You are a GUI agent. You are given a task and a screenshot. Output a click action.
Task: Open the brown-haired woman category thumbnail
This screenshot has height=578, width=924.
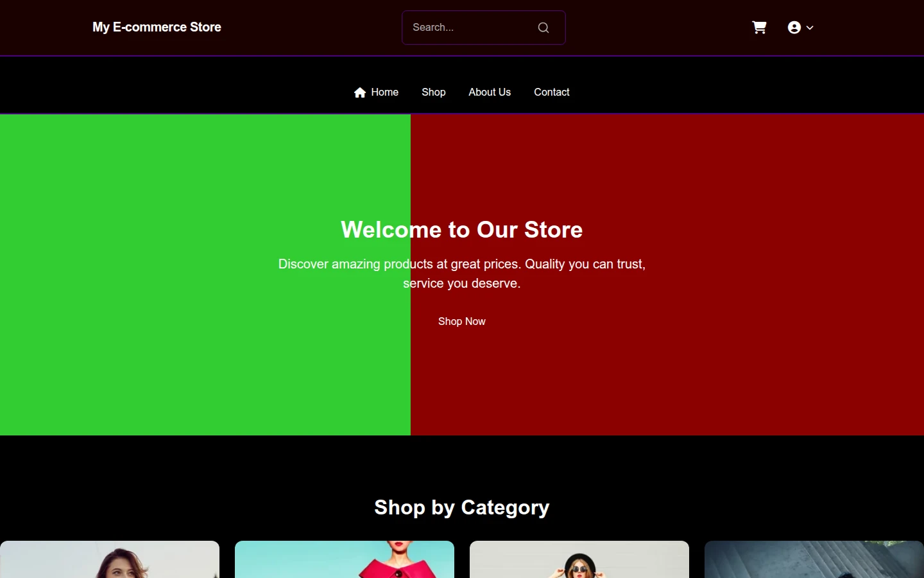pyautogui.click(x=110, y=559)
